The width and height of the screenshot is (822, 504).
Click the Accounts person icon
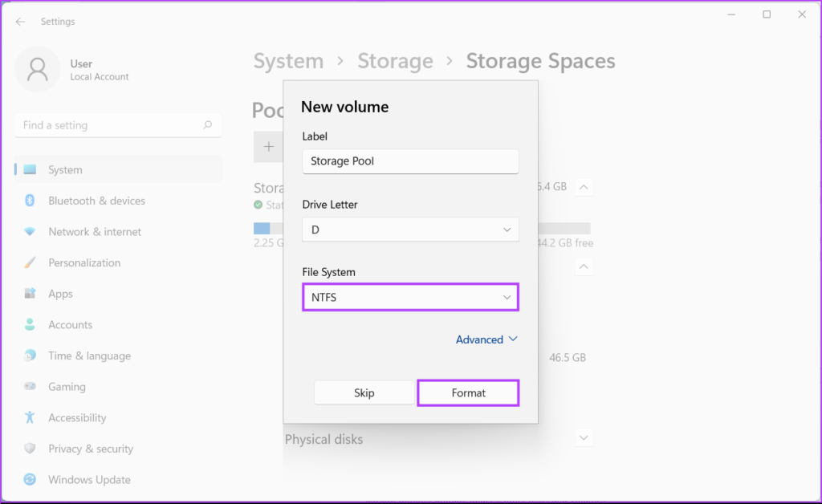tap(30, 325)
